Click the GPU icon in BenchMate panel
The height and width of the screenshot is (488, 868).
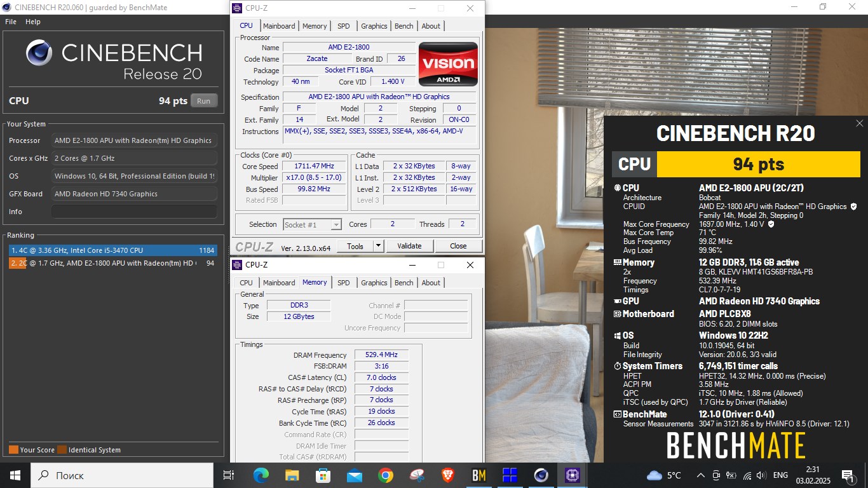click(617, 301)
